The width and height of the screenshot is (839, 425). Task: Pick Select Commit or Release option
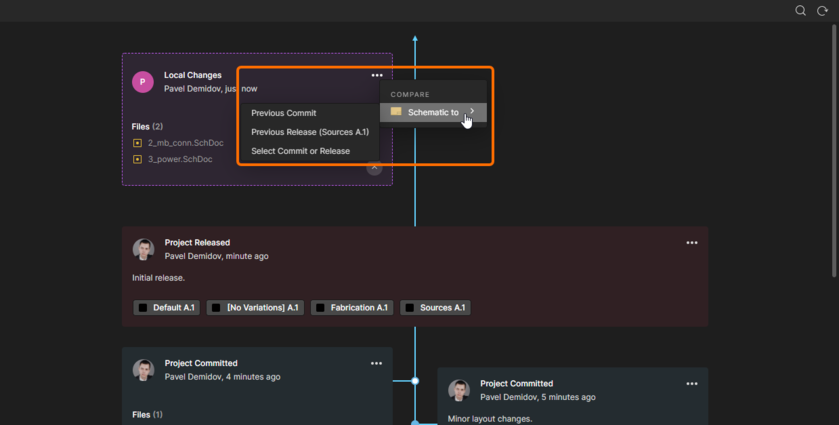point(300,151)
